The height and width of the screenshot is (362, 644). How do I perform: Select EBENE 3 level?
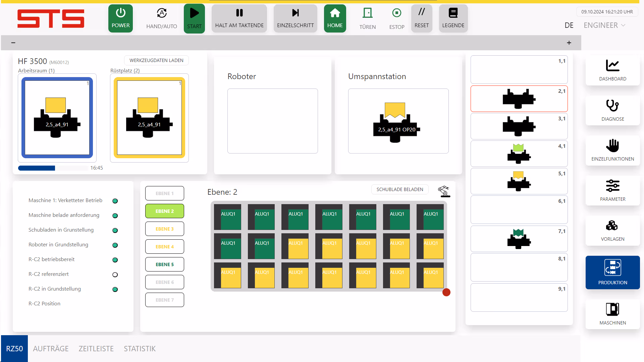(165, 229)
